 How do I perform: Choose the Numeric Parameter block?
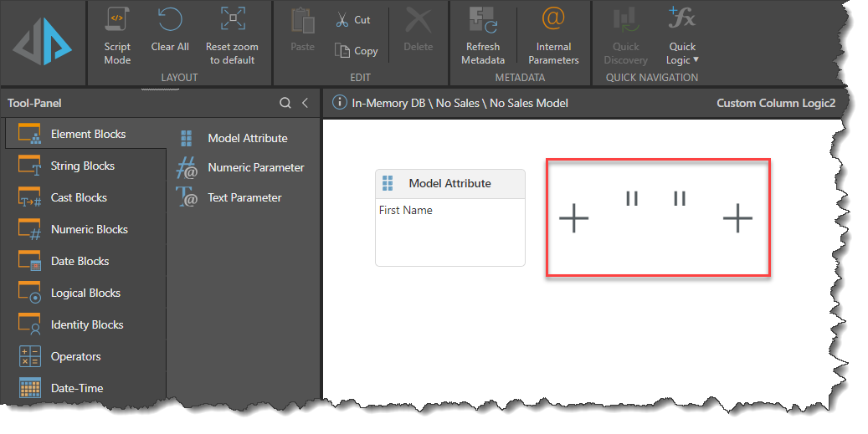(255, 167)
